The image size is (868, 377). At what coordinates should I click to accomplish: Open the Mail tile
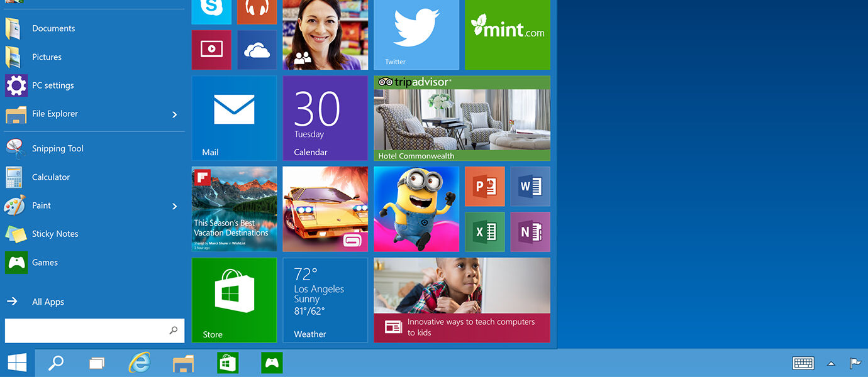234,118
